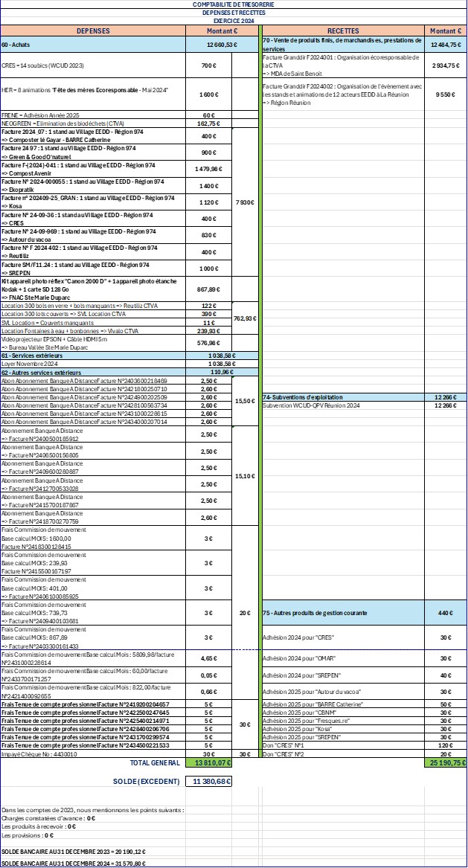468x868 pixels.
Task: Click the "COMPTABILITE DE TRESORERIE" title cell
Action: click(x=233, y=4)
